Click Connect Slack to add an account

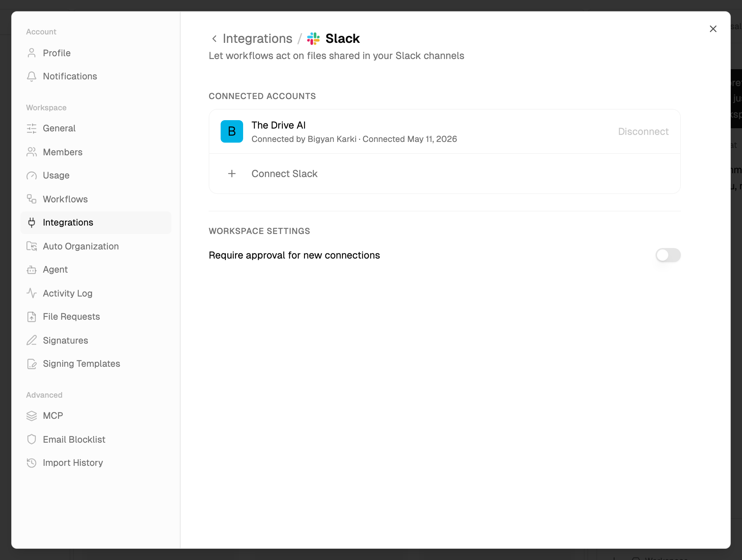pos(444,174)
